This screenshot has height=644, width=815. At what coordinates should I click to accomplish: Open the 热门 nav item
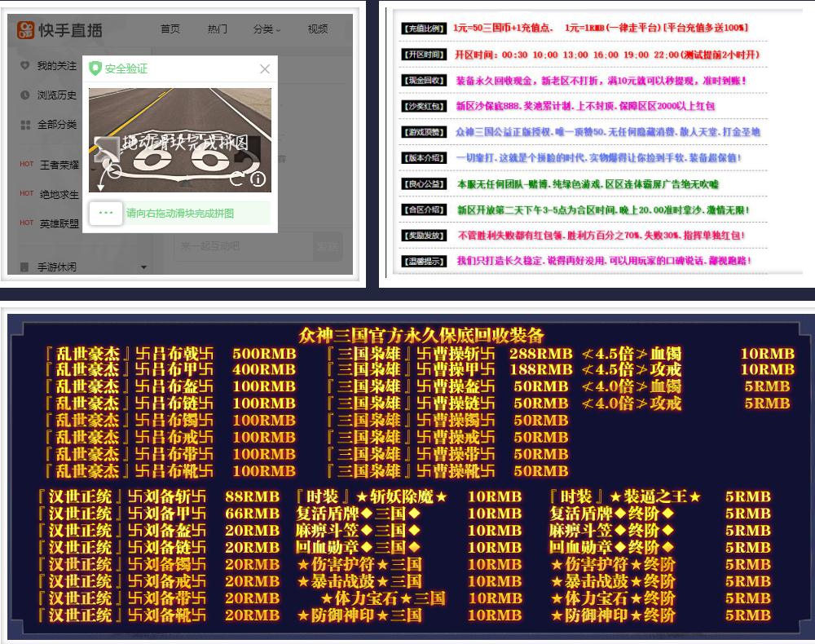point(218,29)
